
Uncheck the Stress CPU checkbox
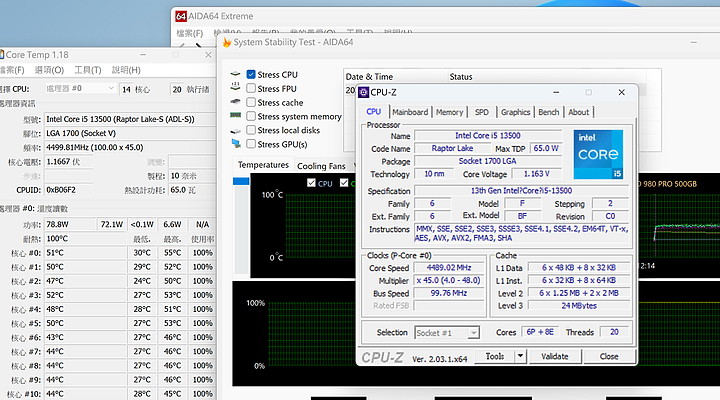(251, 74)
